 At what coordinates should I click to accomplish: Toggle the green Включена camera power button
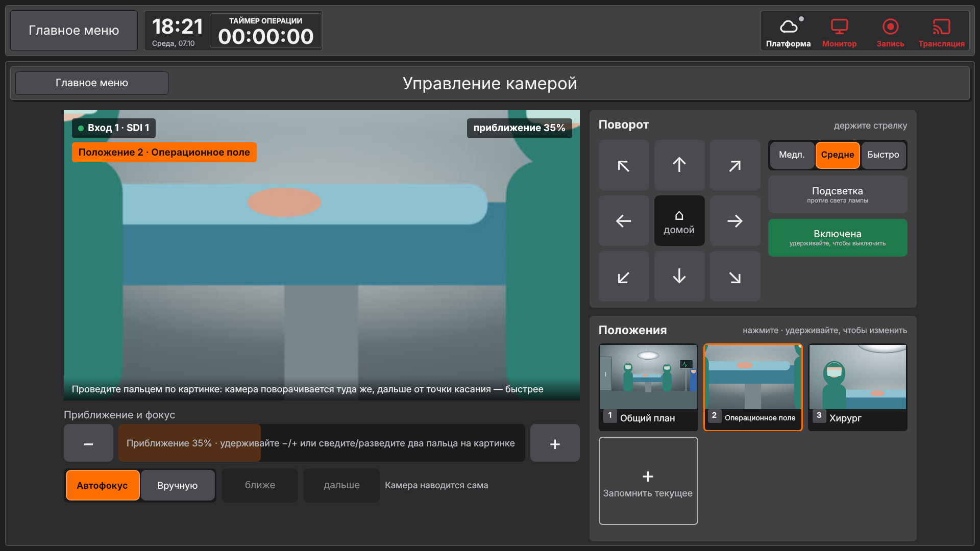[838, 238]
